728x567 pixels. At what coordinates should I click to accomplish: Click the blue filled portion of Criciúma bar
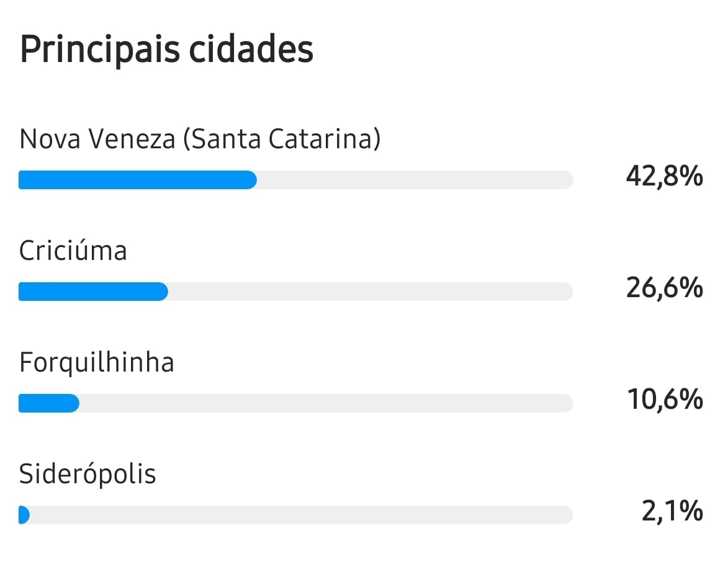pos(93,292)
